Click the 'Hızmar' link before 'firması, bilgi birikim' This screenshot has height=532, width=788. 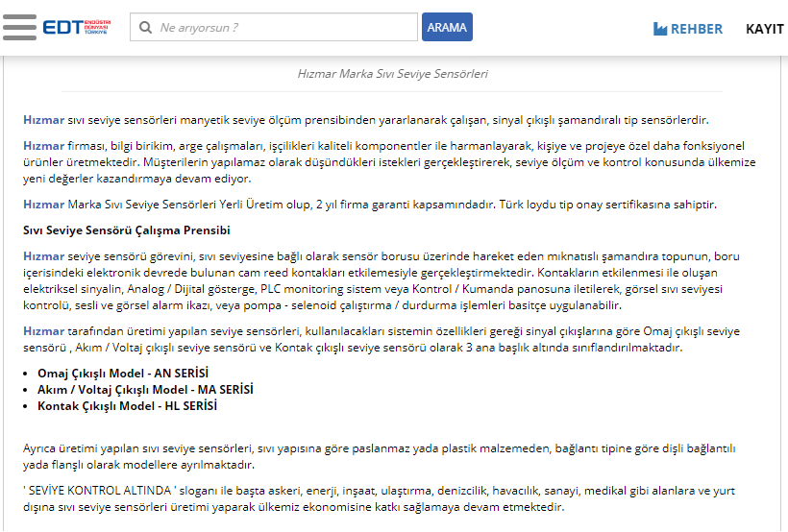point(43,146)
